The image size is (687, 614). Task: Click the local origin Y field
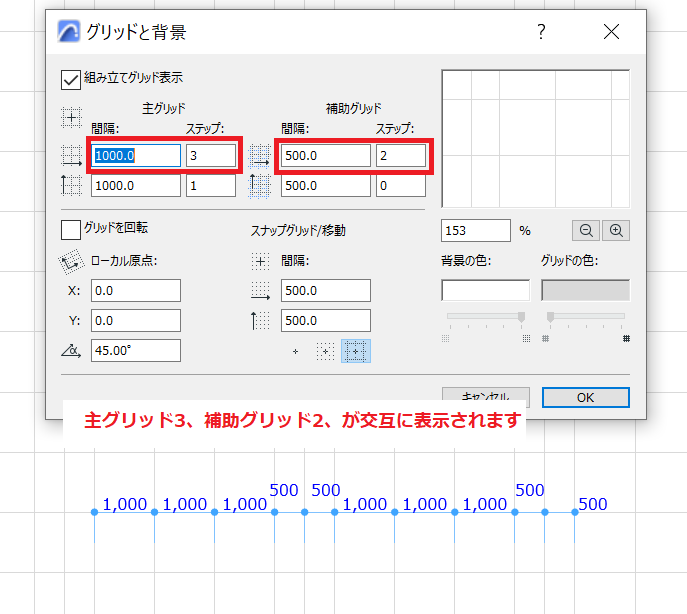click(136, 320)
